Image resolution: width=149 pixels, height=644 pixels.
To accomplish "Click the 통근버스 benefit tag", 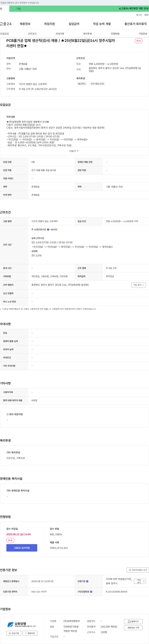I will point(82,84).
